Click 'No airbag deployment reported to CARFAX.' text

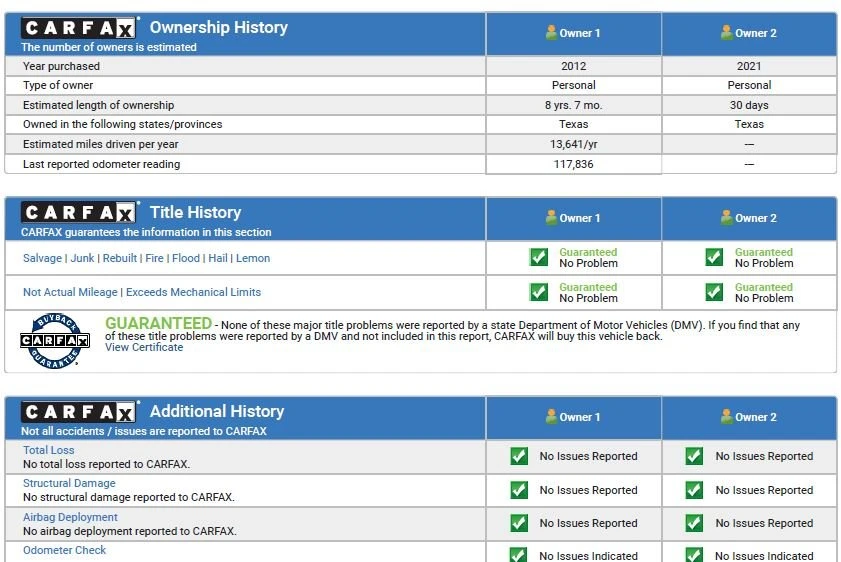coord(130,531)
